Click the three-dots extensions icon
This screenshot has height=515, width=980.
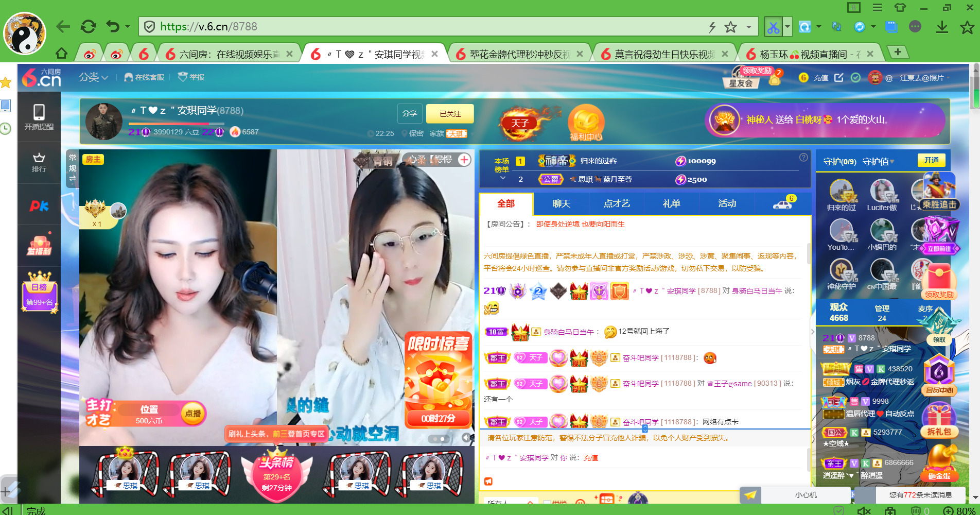pyautogui.click(x=915, y=26)
